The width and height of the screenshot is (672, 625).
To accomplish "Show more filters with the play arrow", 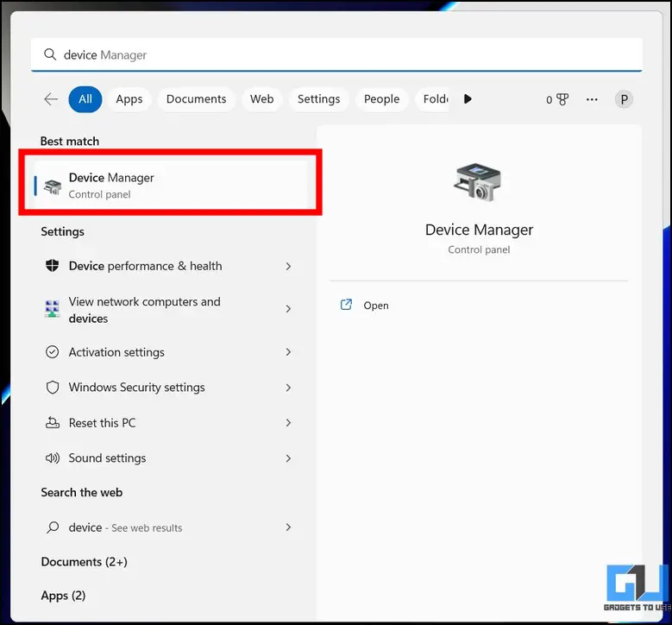I will tap(468, 99).
